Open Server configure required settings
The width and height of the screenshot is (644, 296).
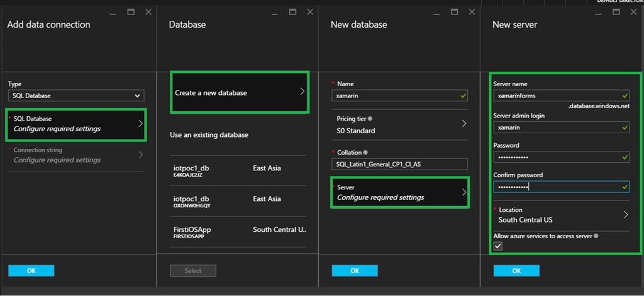coord(401,192)
